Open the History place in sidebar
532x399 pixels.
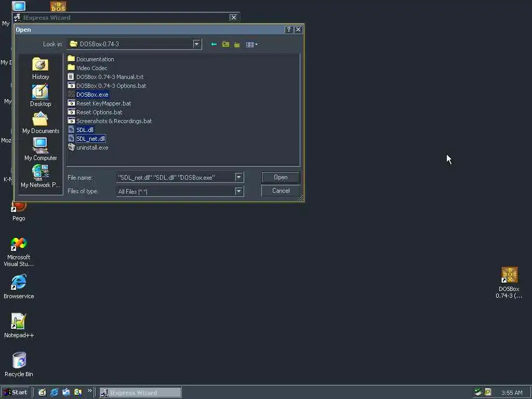click(41, 69)
